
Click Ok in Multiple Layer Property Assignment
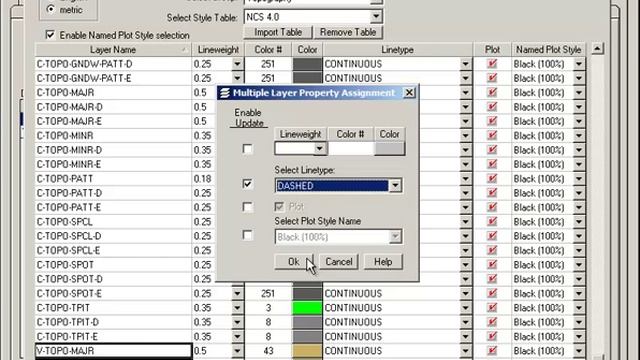(294, 262)
